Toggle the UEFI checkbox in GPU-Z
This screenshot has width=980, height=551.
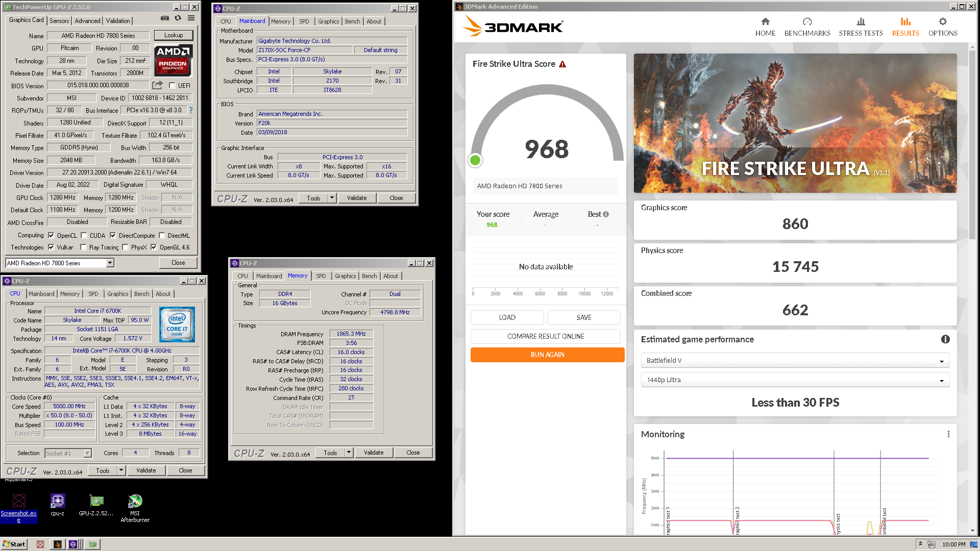172,85
